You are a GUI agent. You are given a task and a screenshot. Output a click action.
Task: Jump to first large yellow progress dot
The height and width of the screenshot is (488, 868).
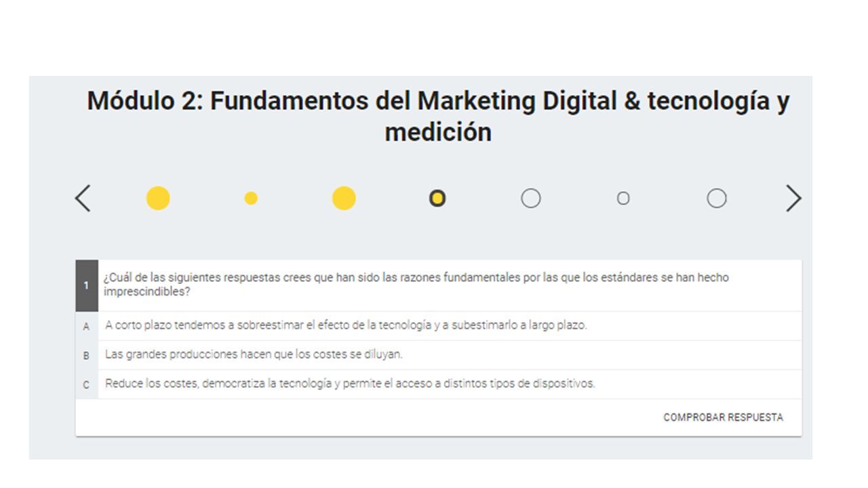(x=158, y=199)
